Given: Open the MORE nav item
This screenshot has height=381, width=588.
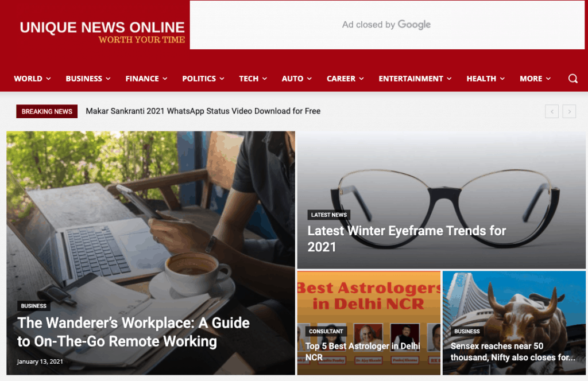Looking at the screenshot, I should click(531, 79).
